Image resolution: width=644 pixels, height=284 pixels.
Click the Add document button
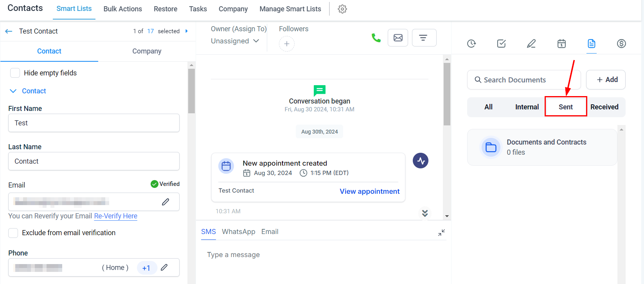pos(606,80)
